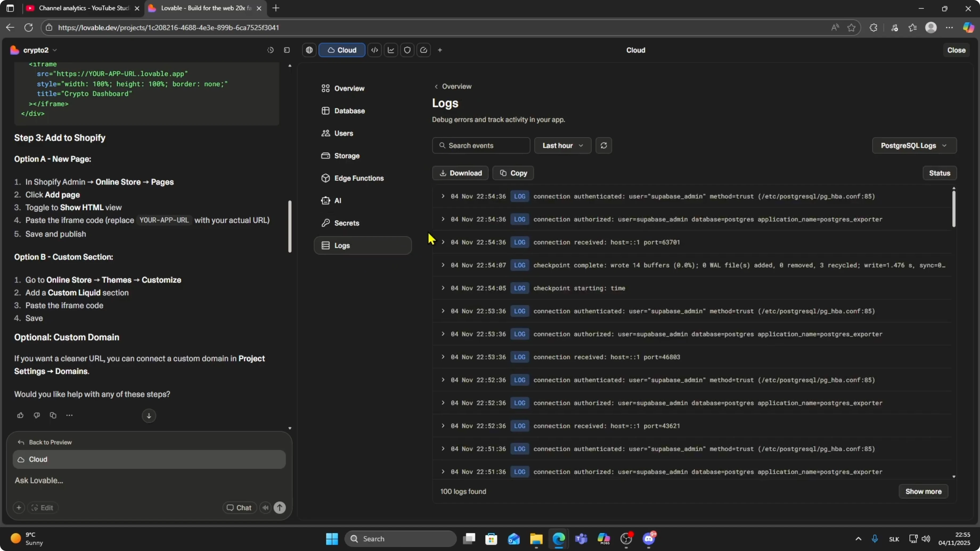Viewport: 980px width, 551px height.
Task: Show hidden system tray icons
Action: coord(858,539)
